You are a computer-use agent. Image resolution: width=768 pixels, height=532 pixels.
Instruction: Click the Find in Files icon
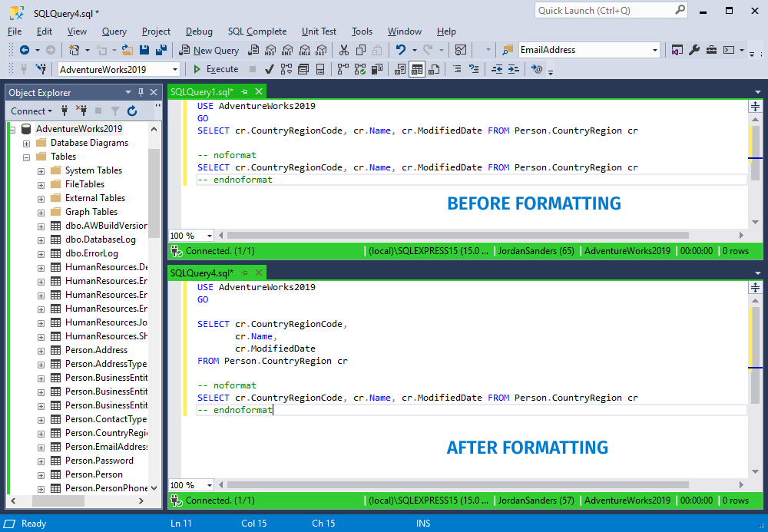coord(508,50)
